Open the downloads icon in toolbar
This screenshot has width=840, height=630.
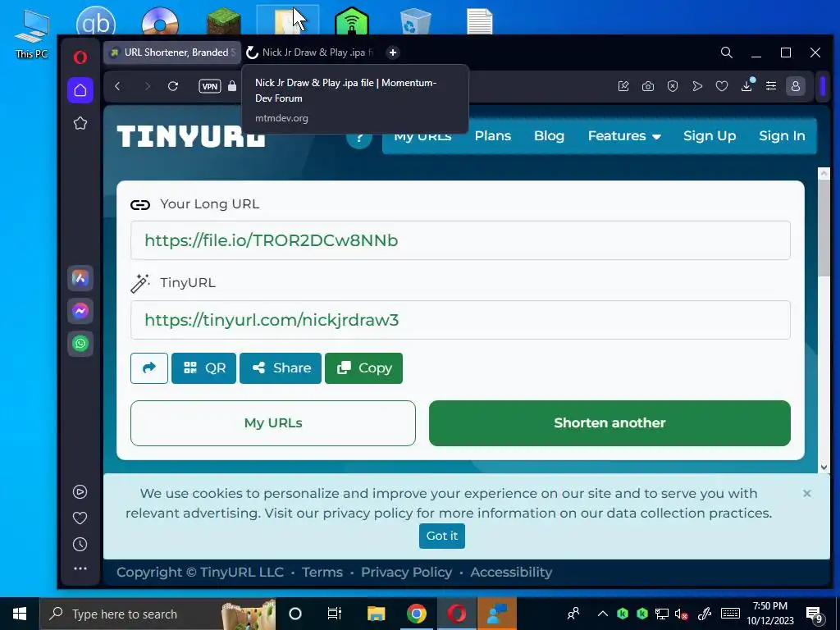746,85
